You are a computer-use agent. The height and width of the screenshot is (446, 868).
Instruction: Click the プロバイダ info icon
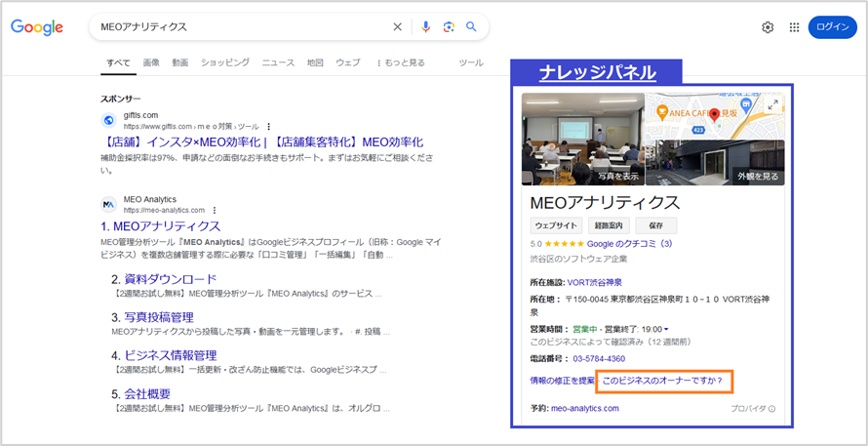pyautogui.click(x=771, y=409)
